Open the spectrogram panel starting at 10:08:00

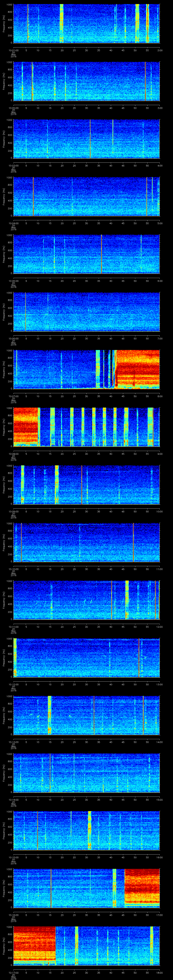(x=86, y=427)
